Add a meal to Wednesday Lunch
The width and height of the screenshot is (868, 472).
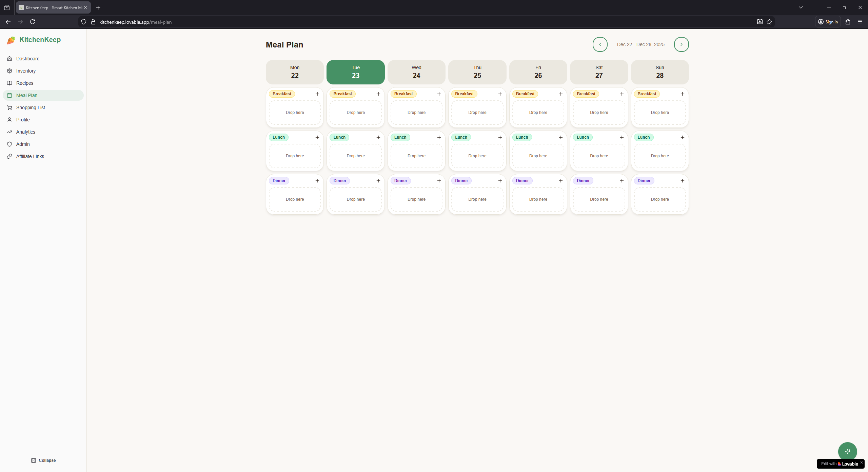pyautogui.click(x=439, y=137)
